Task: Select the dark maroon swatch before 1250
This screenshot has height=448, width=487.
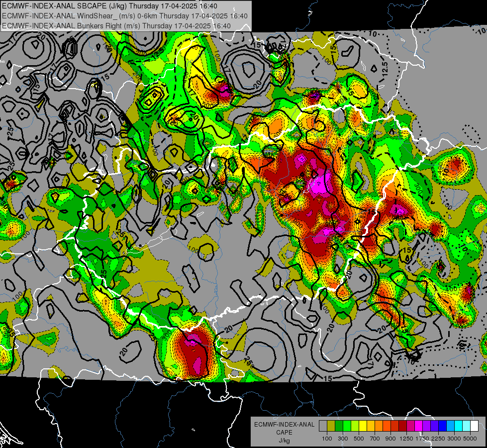Action: coord(402,426)
